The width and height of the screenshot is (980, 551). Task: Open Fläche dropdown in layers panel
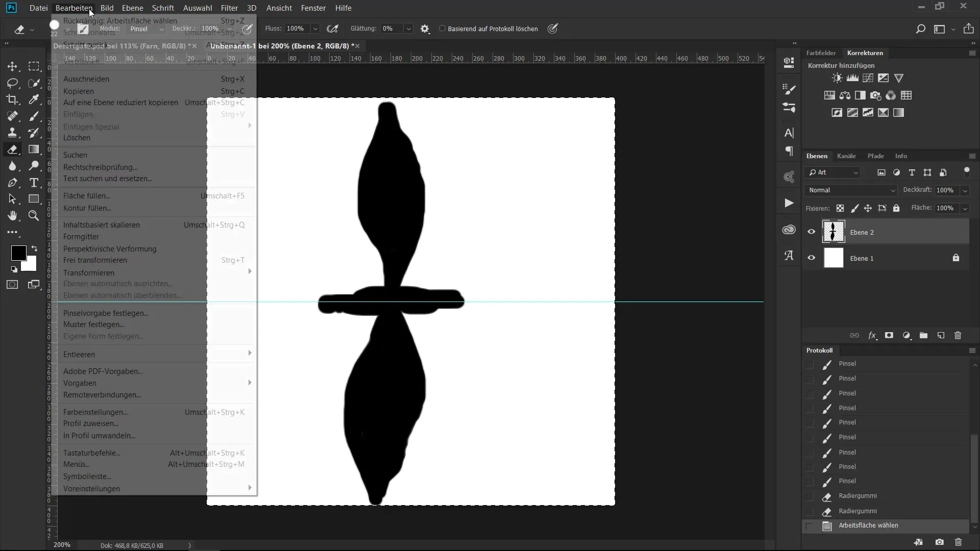[x=965, y=208]
